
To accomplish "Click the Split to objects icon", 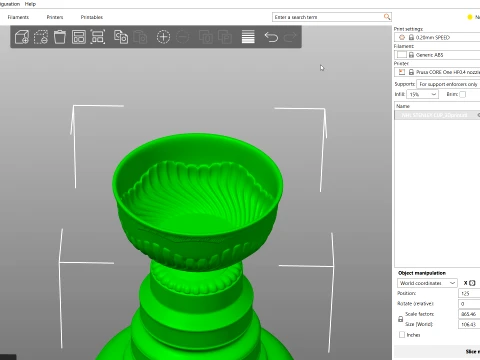I will (206, 37).
